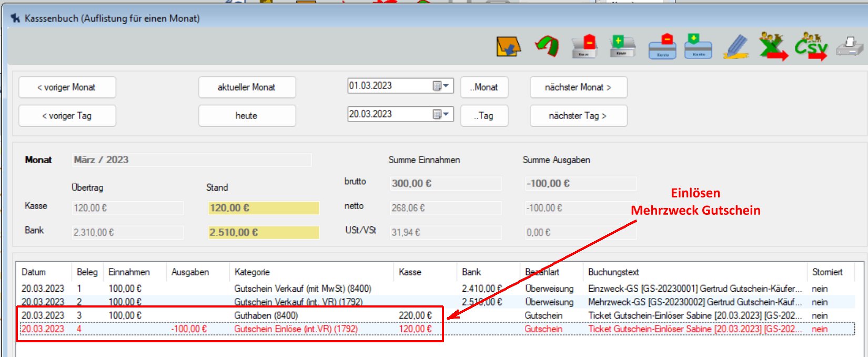Go to previous month with '< voriger Monat'

(x=67, y=87)
